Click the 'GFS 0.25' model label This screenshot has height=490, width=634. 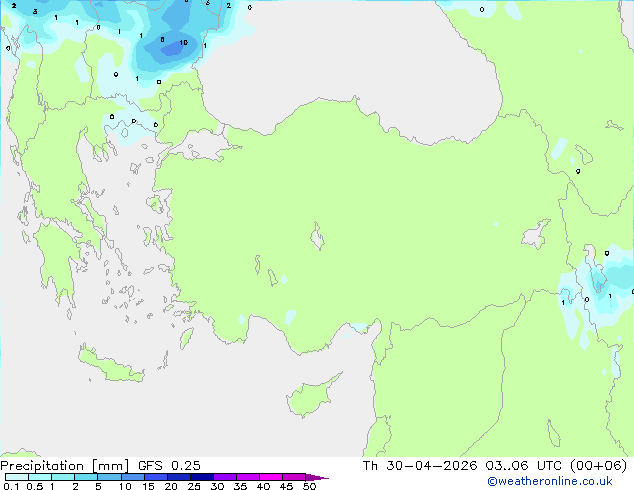(169, 466)
